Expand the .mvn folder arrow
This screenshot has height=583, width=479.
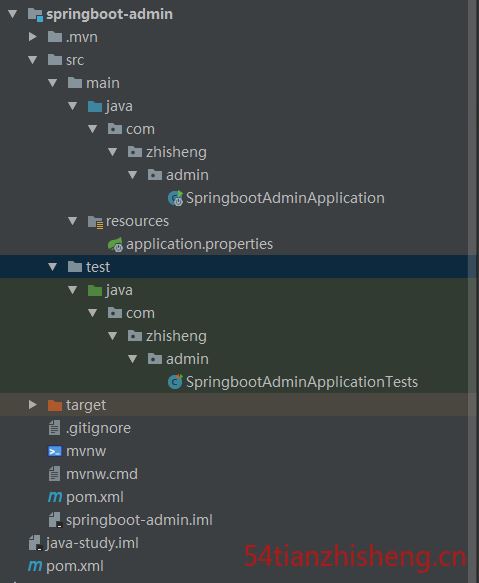pos(33,37)
